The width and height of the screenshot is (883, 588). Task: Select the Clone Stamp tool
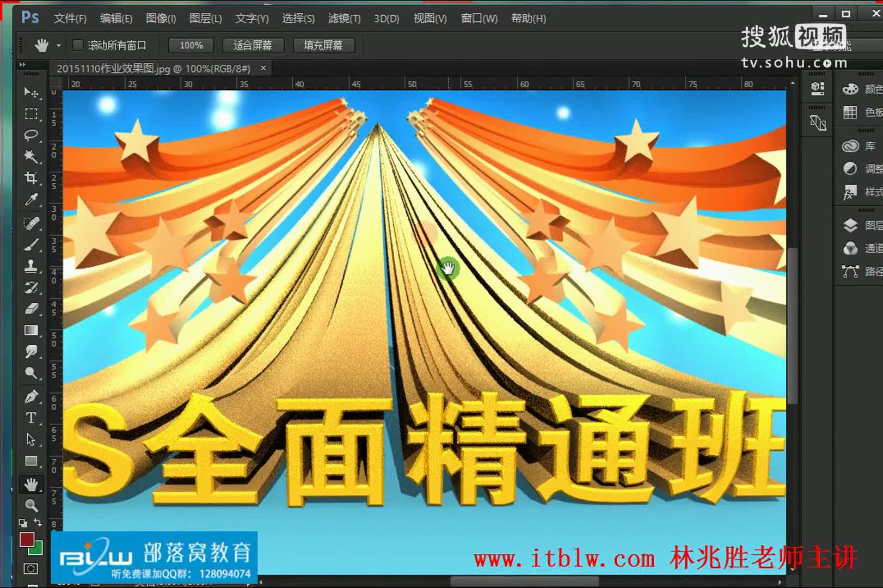31,266
